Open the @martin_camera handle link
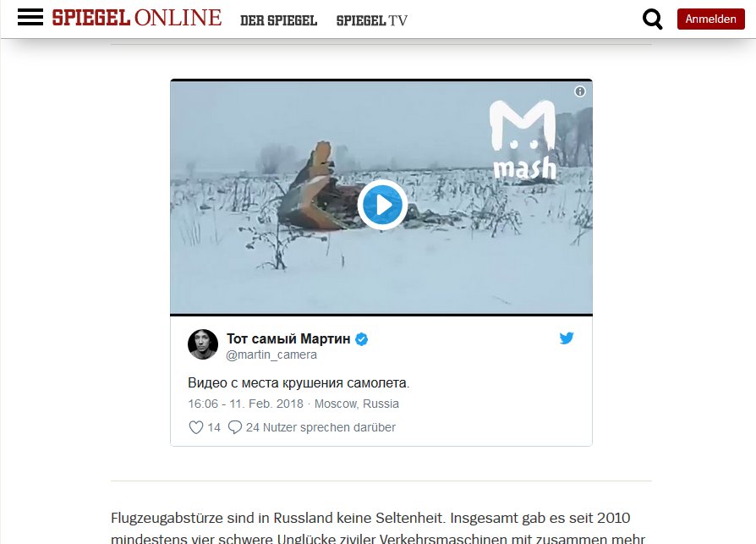Image resolution: width=756 pixels, height=544 pixels. coord(271,354)
